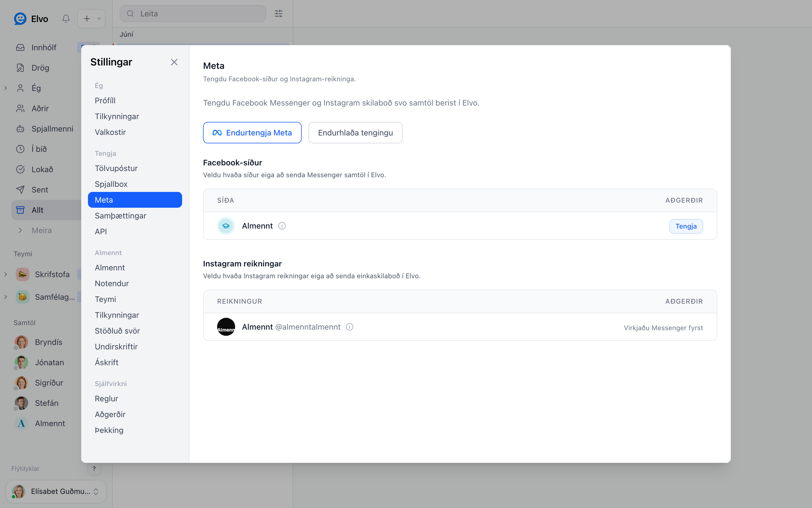
Task: Open Valkostir settings
Action: pyautogui.click(x=135, y=132)
